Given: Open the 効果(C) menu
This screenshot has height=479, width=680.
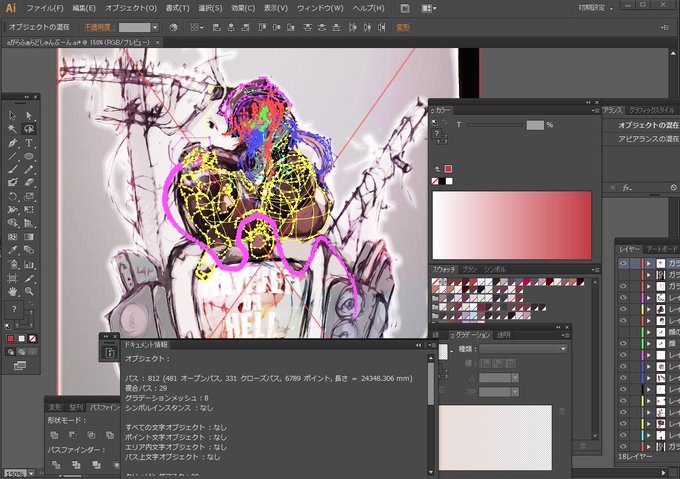Looking at the screenshot, I should tap(243, 8).
